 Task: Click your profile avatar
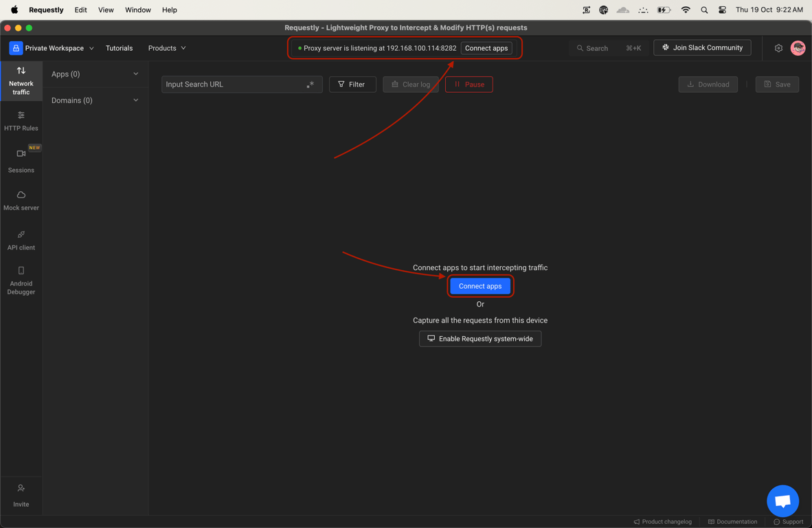(798, 47)
